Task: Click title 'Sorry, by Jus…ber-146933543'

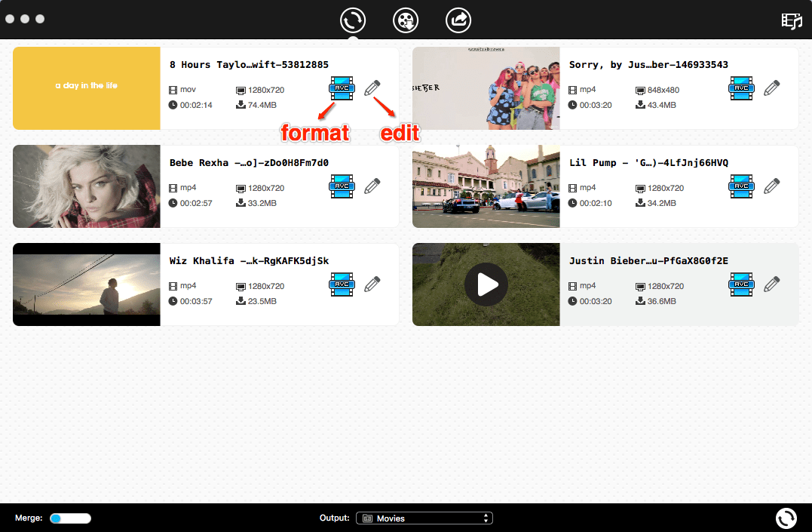Action: point(648,65)
